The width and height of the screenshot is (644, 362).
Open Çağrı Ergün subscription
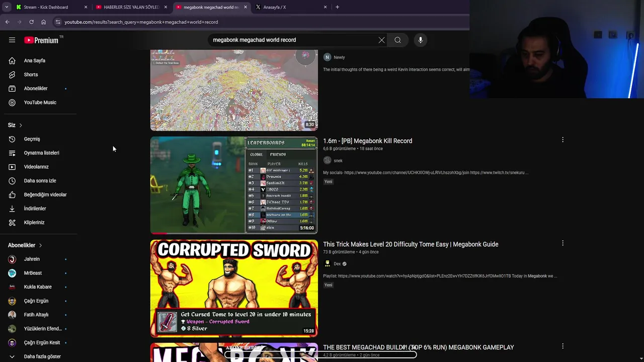[38, 301]
